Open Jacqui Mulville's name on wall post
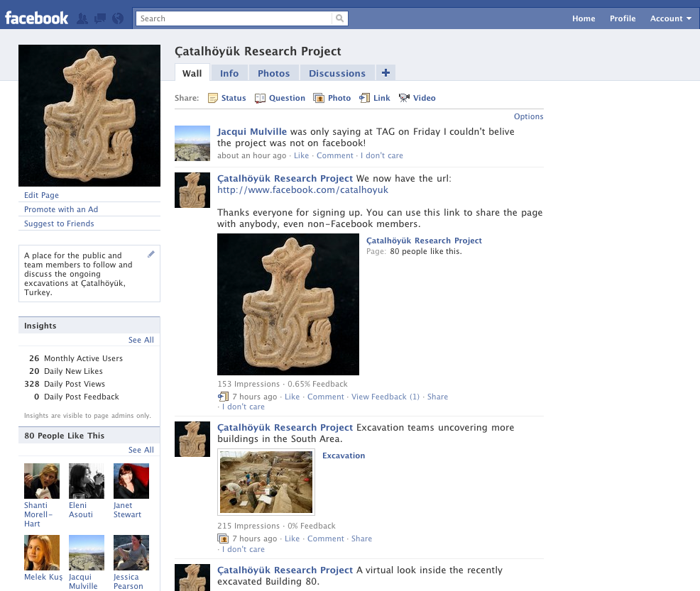 pos(252,131)
